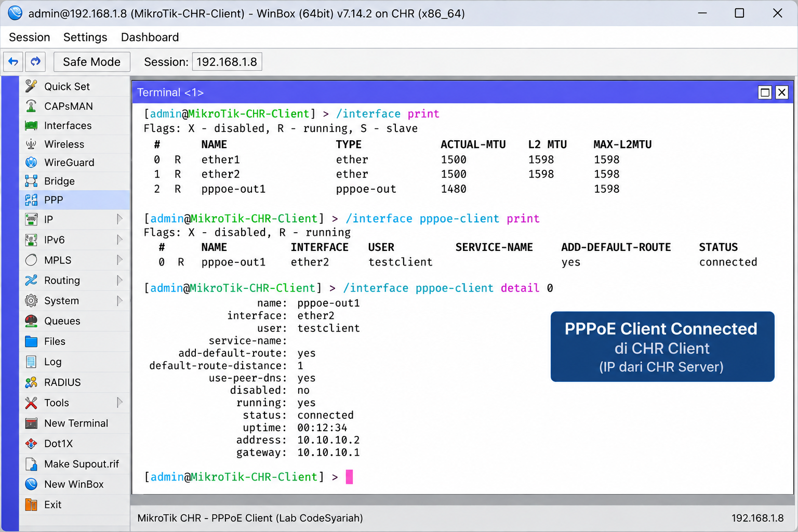
Task: Click the CAPsMAN antenna icon
Action: (31, 106)
